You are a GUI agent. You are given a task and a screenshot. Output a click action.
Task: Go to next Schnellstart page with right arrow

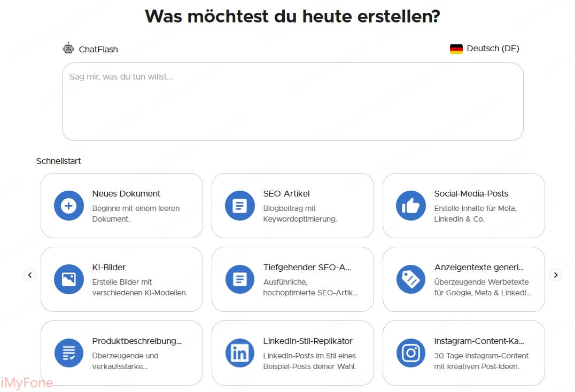tap(556, 275)
